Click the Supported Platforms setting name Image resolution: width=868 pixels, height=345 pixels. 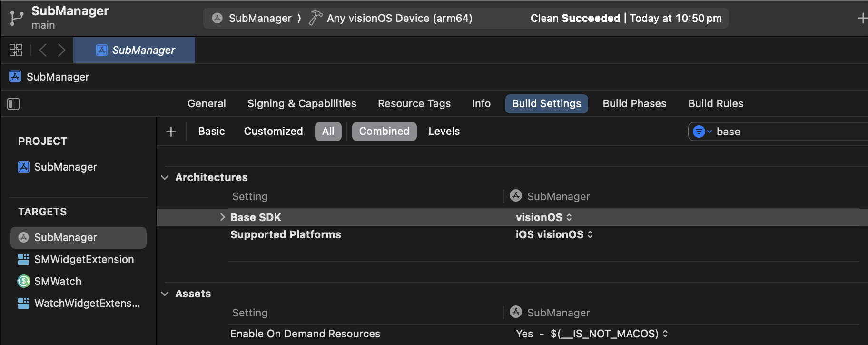coord(286,234)
